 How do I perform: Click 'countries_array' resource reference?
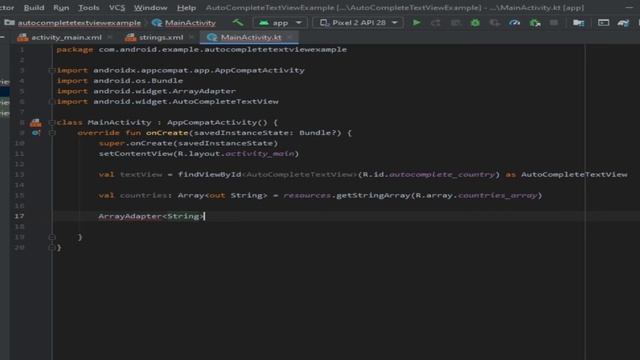coord(497,195)
